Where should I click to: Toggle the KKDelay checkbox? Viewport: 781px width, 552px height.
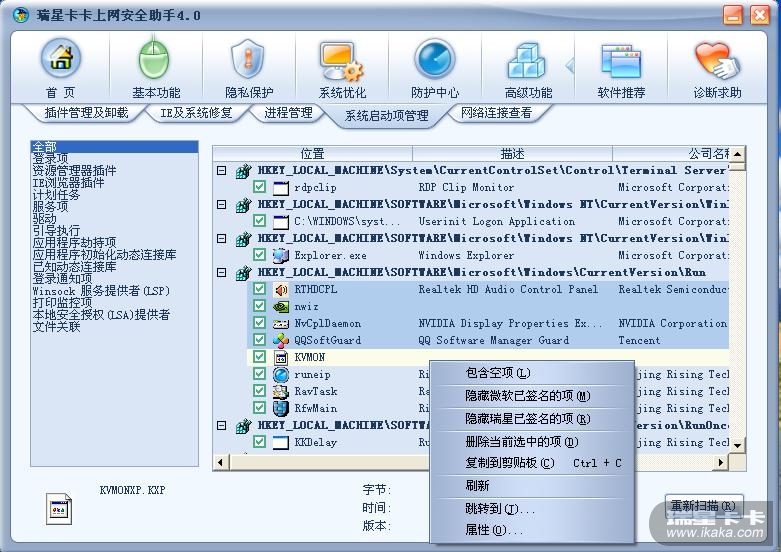(259, 441)
